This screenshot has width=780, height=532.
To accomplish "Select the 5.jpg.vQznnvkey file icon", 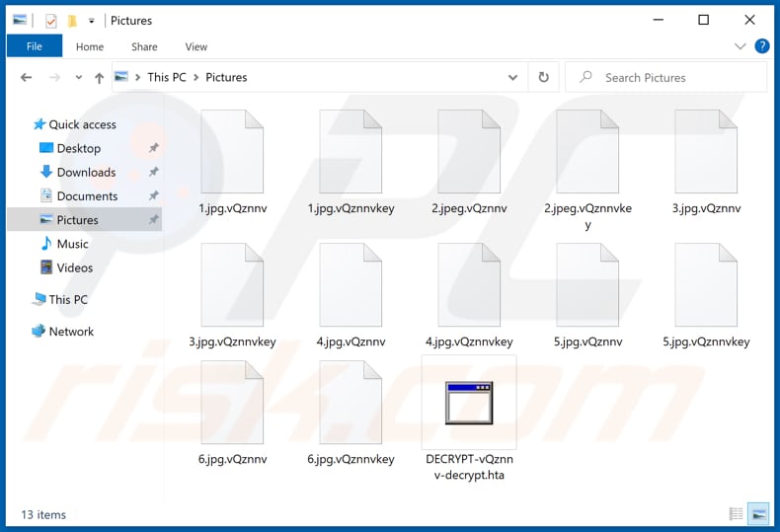I will click(x=706, y=285).
